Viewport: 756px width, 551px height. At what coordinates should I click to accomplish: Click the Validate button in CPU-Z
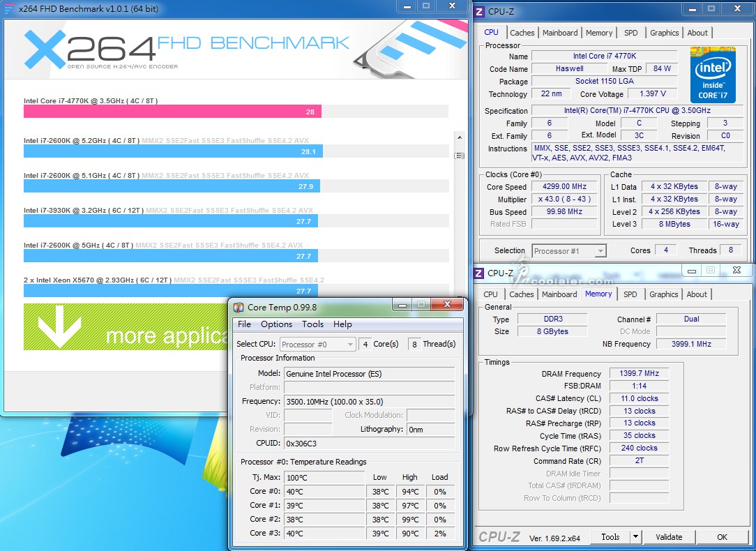click(x=669, y=536)
